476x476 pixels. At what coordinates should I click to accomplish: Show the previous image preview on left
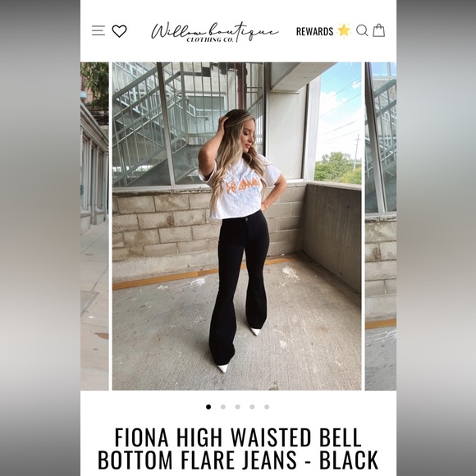click(x=94, y=227)
